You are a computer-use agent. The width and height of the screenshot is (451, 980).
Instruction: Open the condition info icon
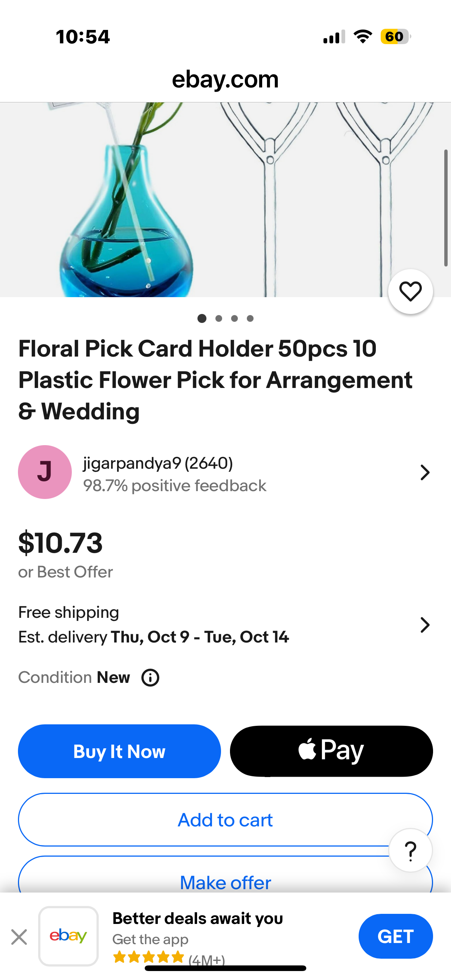150,678
